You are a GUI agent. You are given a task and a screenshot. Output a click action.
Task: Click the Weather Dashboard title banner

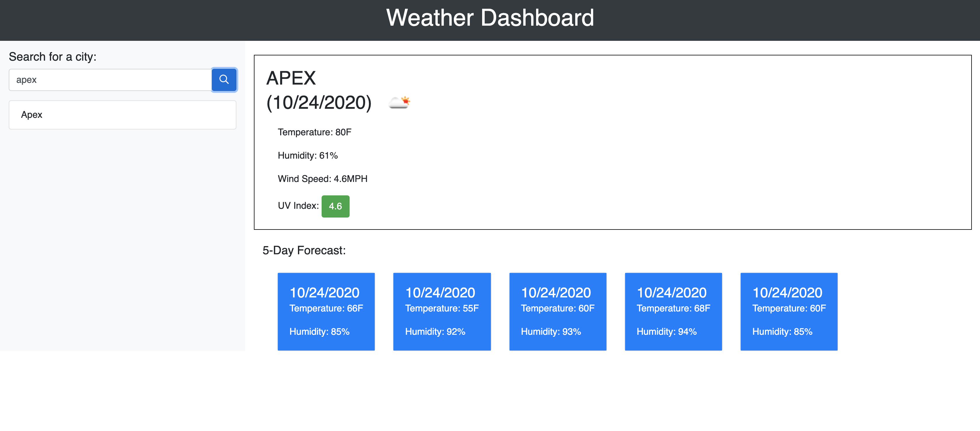point(490,17)
